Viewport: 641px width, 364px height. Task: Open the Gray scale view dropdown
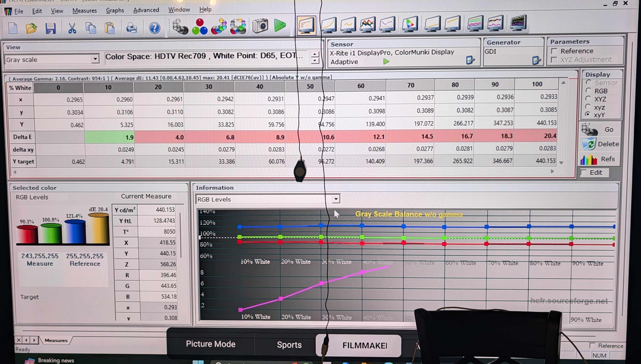[95, 59]
